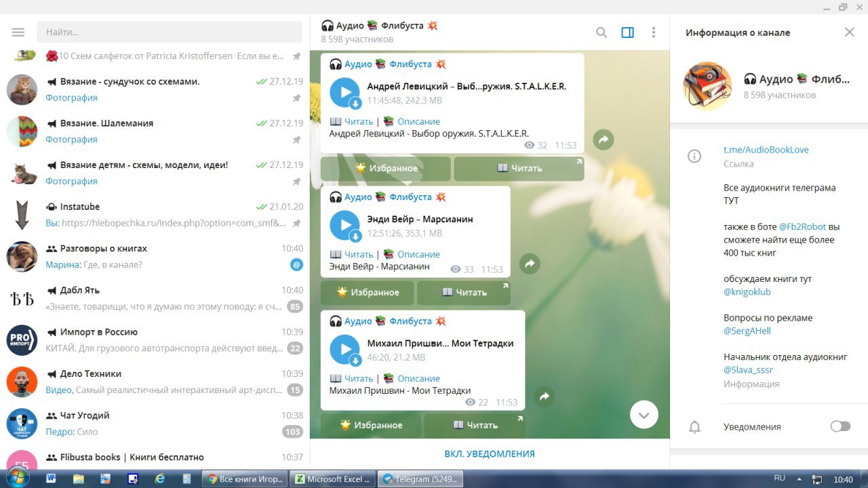Open the chat Вязание - сундучок со схемами
Screen dimensions: 868x488
[x=155, y=89]
